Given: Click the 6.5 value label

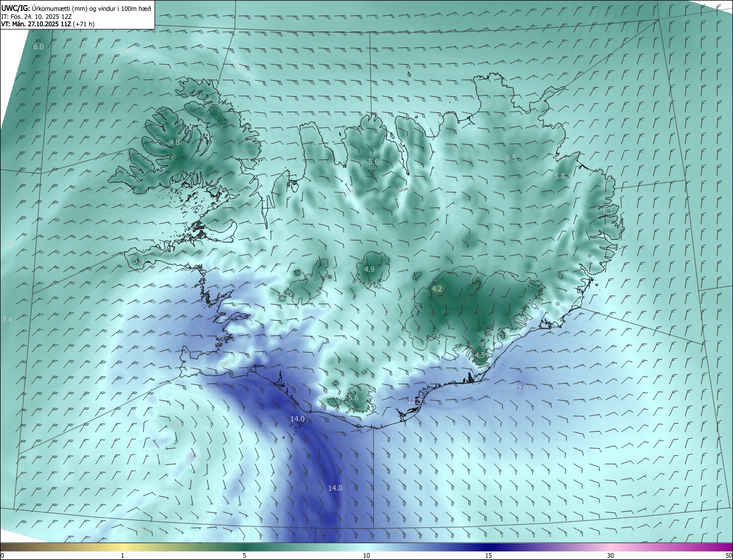Looking at the screenshot, I should [x=511, y=157].
